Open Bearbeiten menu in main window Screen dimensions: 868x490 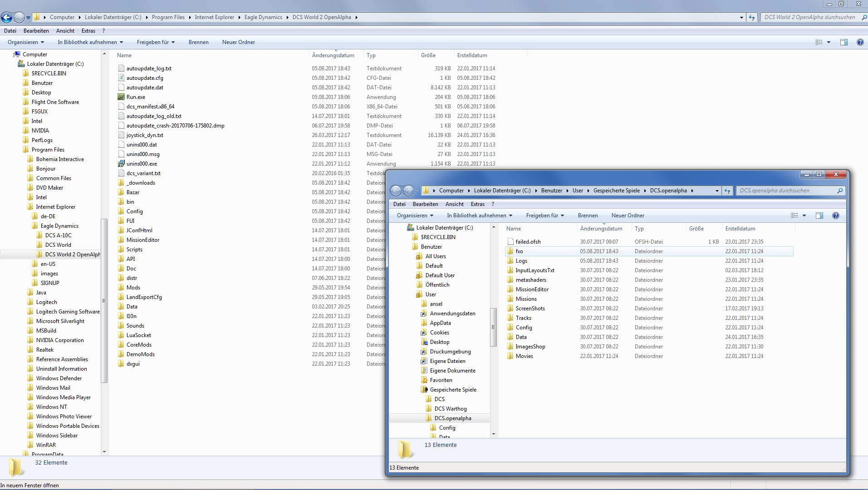[36, 31]
